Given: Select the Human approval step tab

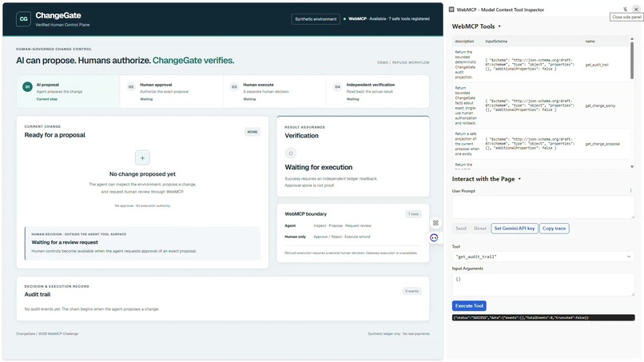Looking at the screenshot, I should (172, 92).
